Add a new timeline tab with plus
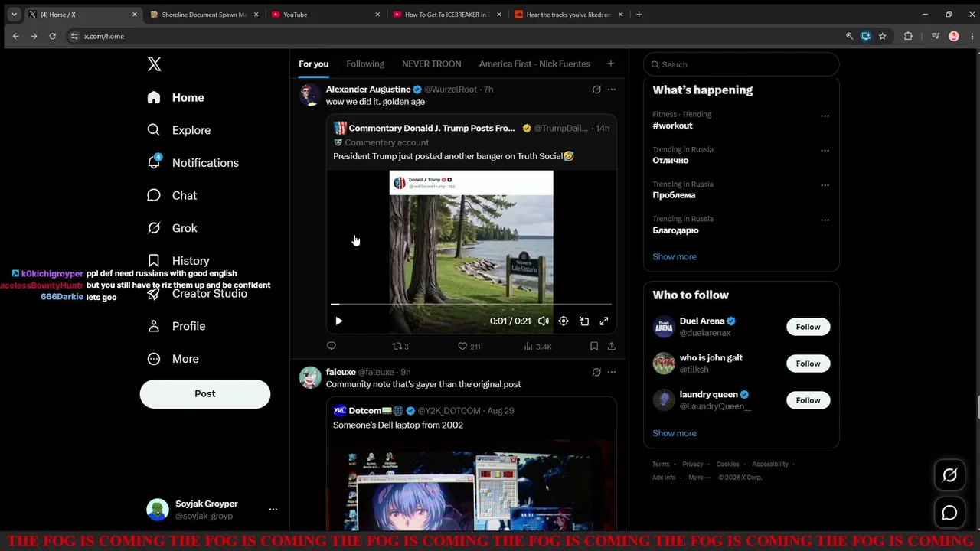Screen dimensions: 980x551 pos(610,64)
